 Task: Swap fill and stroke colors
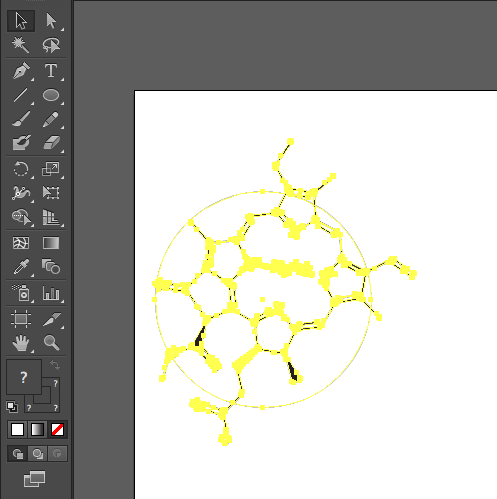coord(55,365)
